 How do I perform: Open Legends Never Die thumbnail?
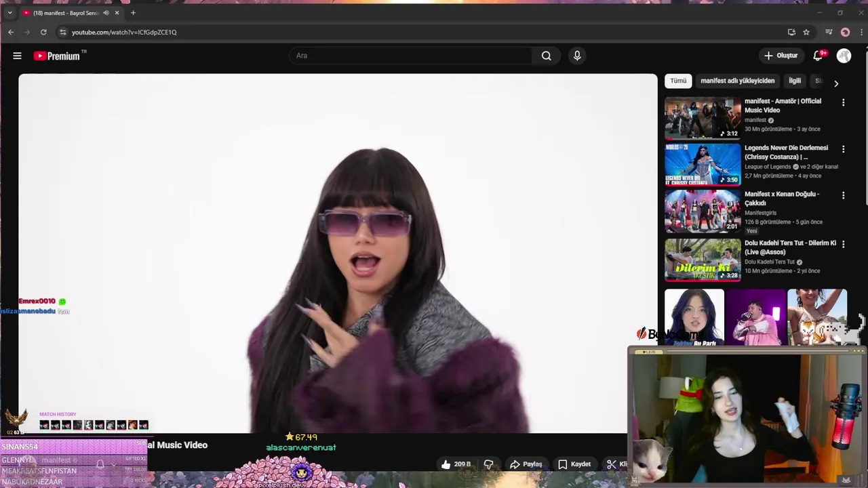click(703, 165)
